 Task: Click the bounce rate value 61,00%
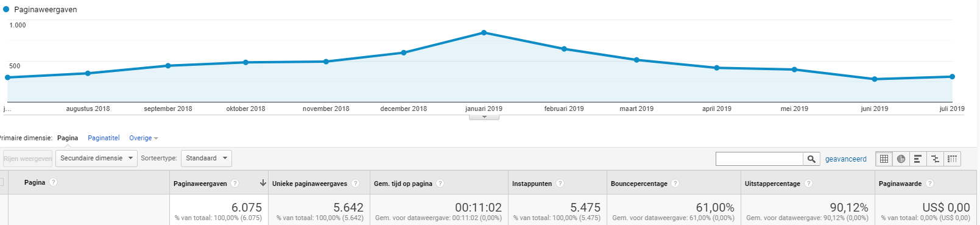[715, 207]
